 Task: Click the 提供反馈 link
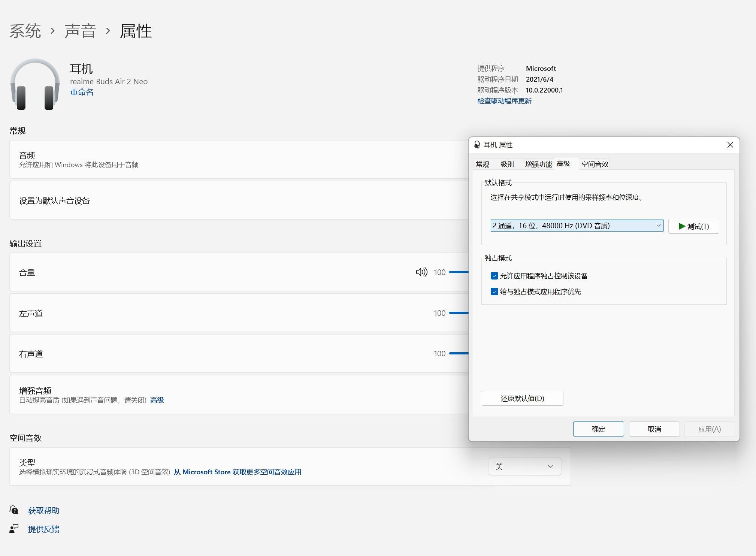pos(43,529)
